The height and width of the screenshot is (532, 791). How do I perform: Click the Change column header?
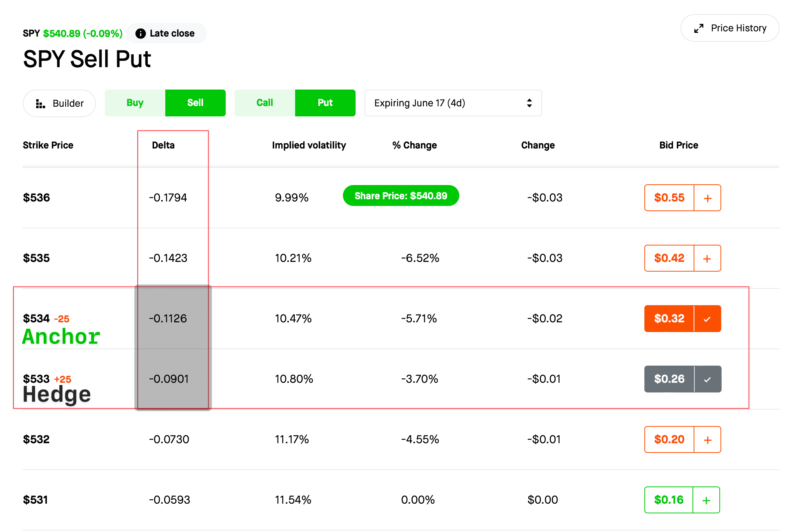[x=538, y=145]
